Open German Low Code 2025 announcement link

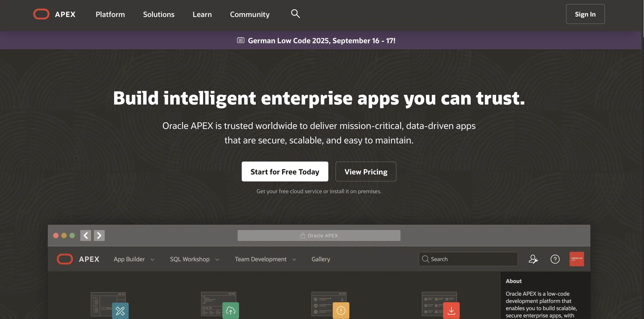pyautogui.click(x=322, y=40)
